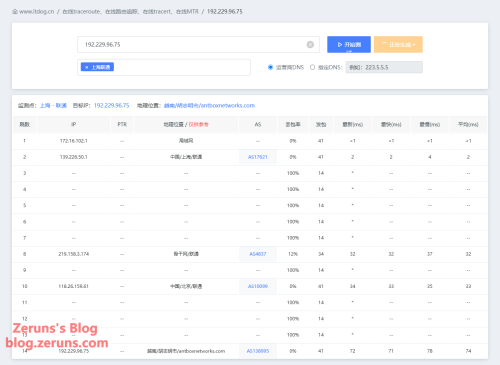Open the online traceroute breadcrumb link
Viewport: 500px width, 365px height.
click(x=131, y=12)
